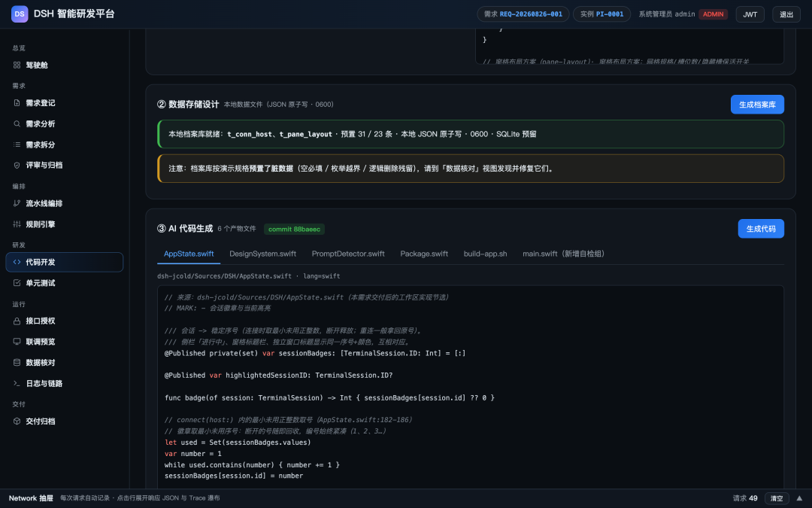
Task: Click the 流水线编排 branch icon
Action: click(17, 204)
